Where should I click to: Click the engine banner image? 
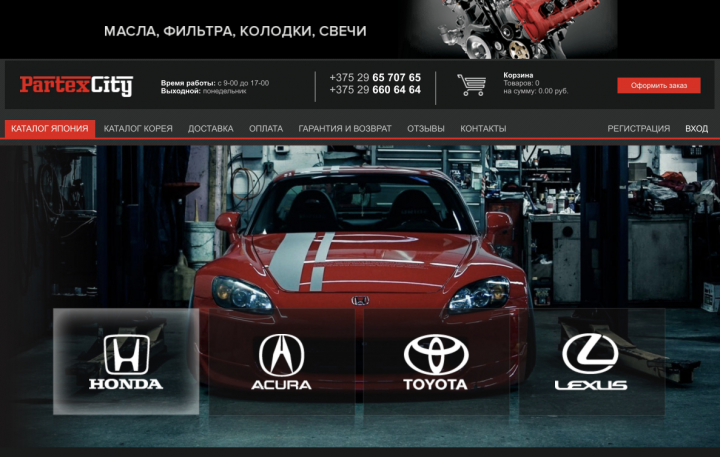(512, 29)
